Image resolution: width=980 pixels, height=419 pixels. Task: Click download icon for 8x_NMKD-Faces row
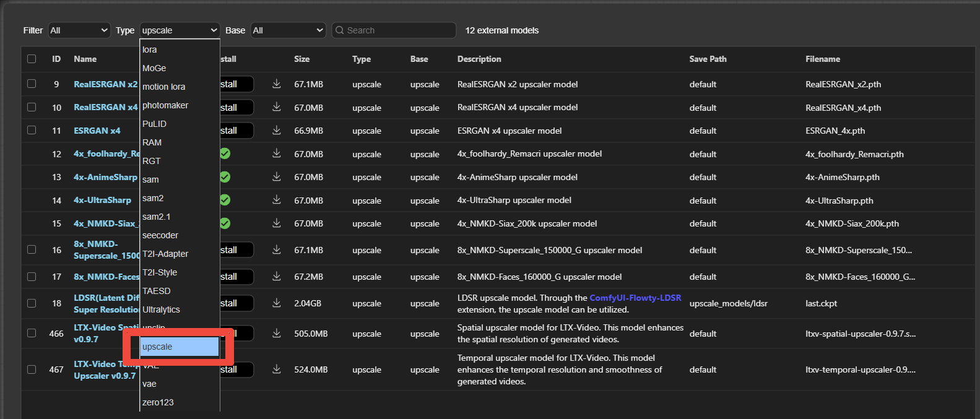(277, 276)
